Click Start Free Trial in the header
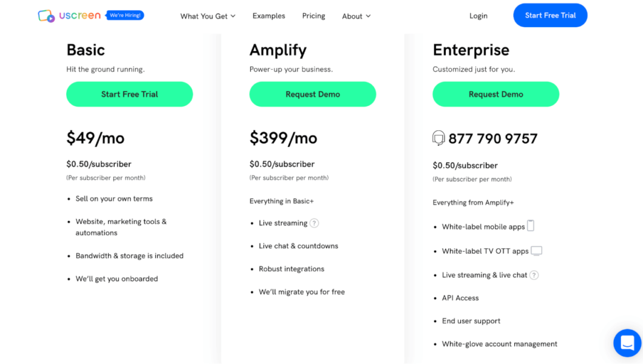The height and width of the screenshot is (364, 643). point(550,15)
